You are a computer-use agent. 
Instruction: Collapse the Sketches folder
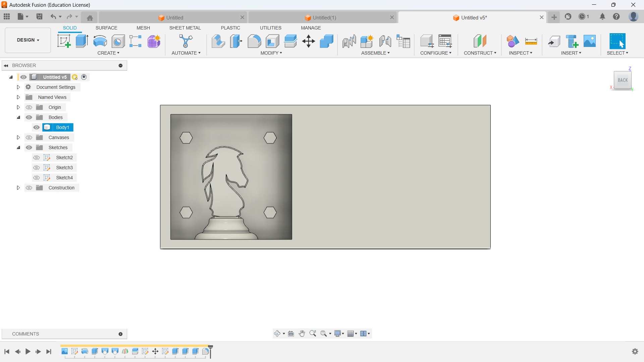point(18,147)
